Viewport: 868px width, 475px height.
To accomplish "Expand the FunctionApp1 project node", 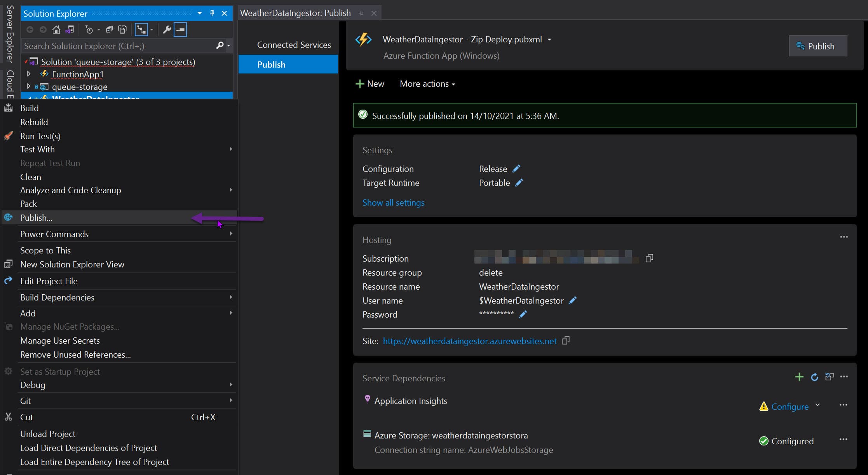I will point(29,74).
